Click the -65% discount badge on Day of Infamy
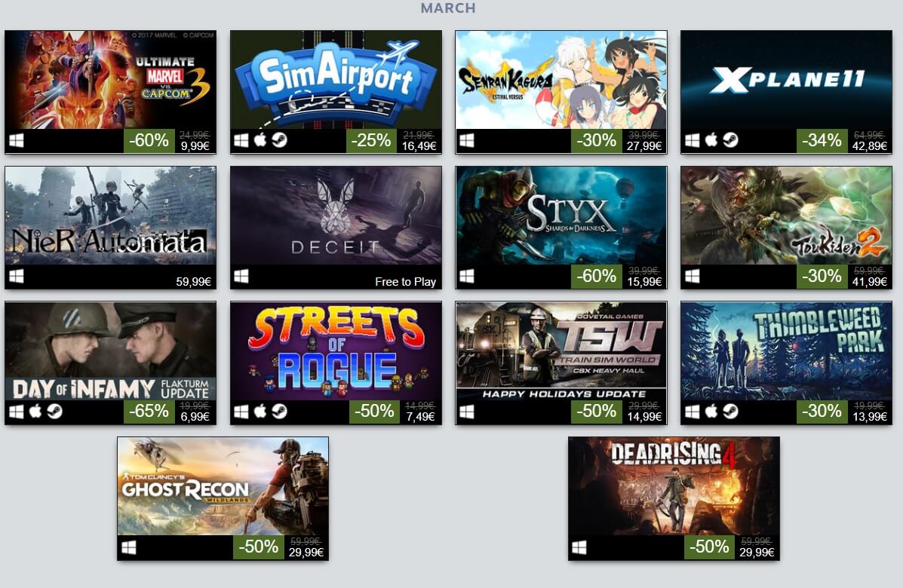 tap(149, 412)
